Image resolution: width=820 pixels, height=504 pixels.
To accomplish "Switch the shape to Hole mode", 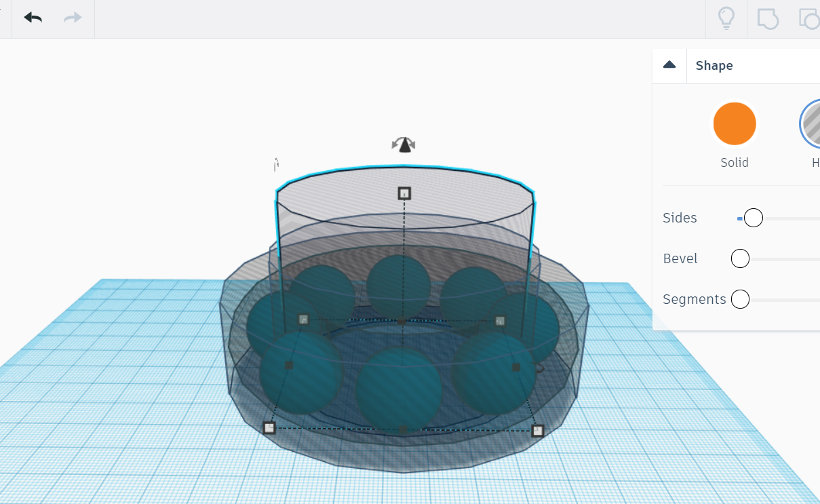I will point(811,123).
